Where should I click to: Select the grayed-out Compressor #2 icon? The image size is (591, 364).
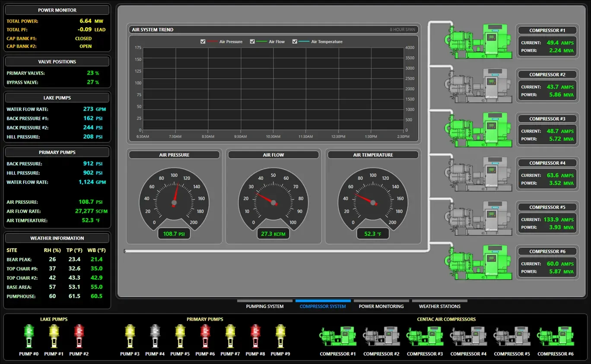[x=381, y=337]
